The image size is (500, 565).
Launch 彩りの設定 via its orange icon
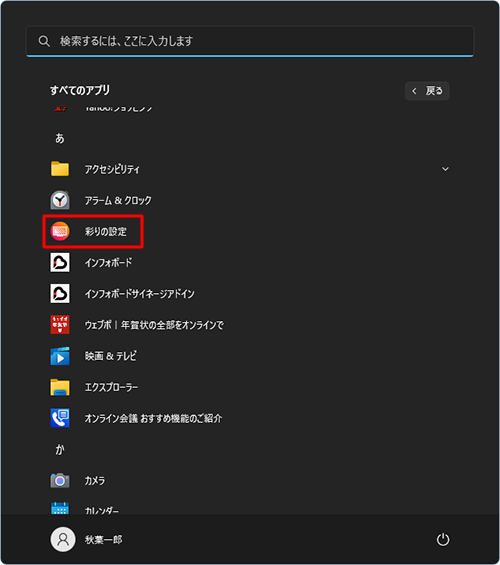[60, 231]
